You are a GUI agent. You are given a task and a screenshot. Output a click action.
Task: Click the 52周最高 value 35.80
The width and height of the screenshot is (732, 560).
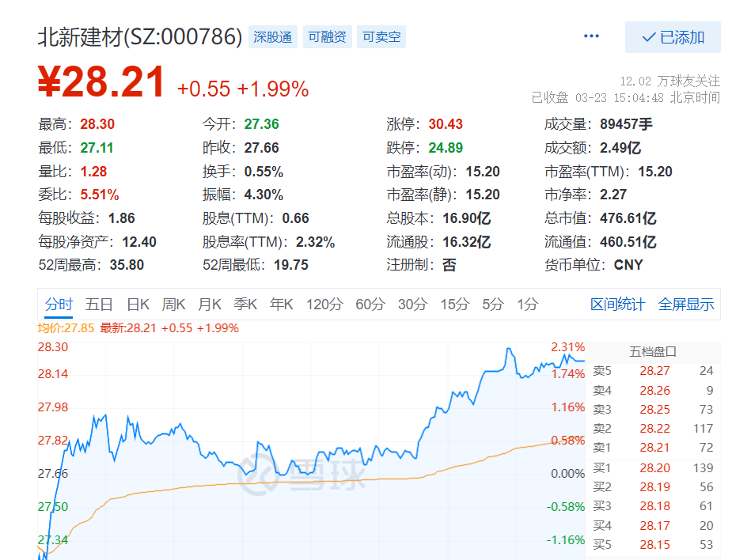[127, 265]
